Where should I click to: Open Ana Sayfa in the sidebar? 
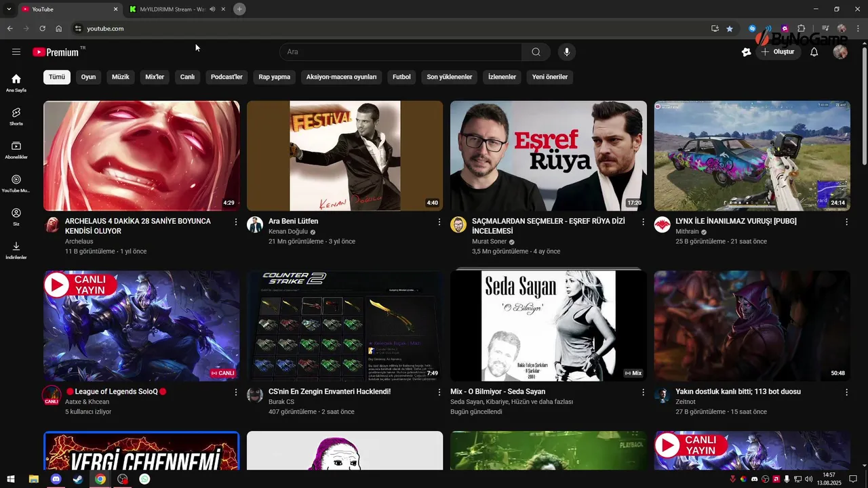[x=16, y=83]
